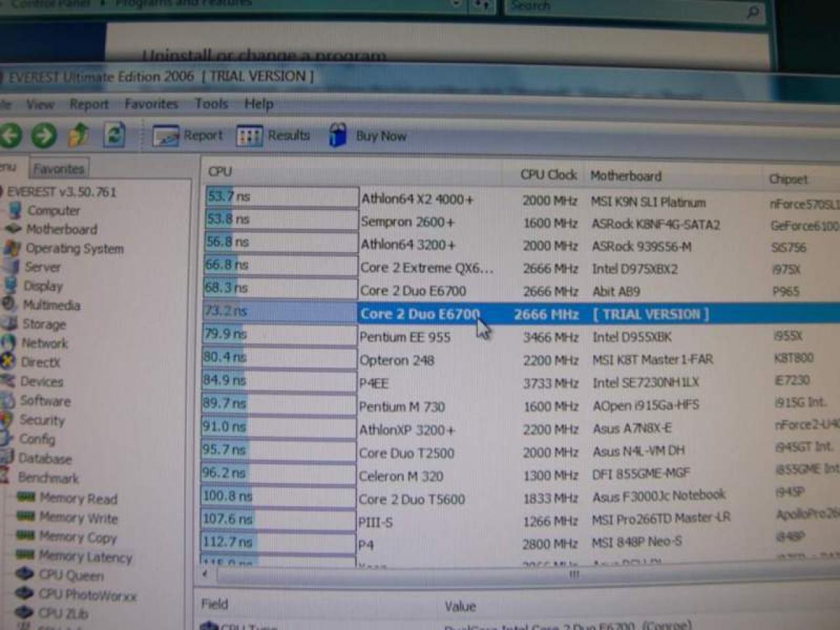
Task: Select the Motherboard icon in the tree
Action: 14,229
